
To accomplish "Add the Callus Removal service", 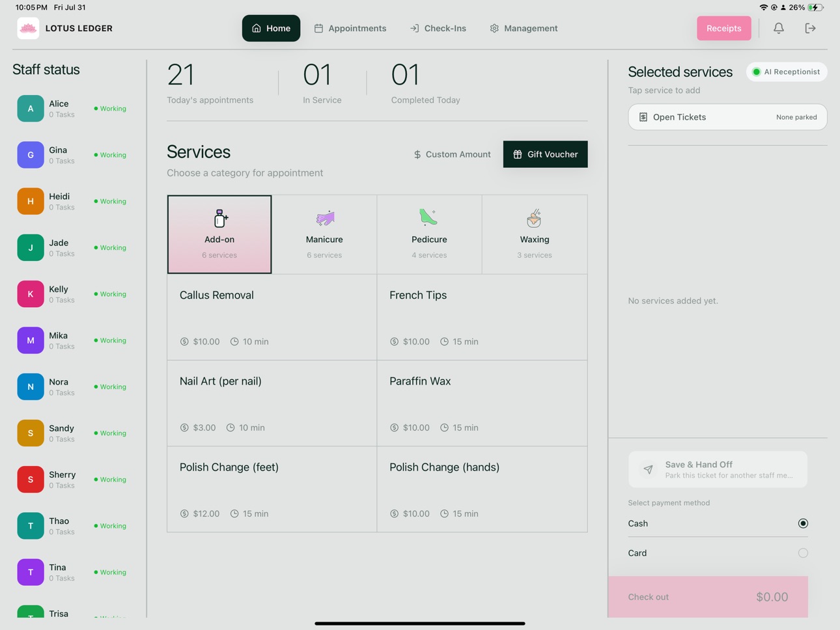I will [x=272, y=317].
